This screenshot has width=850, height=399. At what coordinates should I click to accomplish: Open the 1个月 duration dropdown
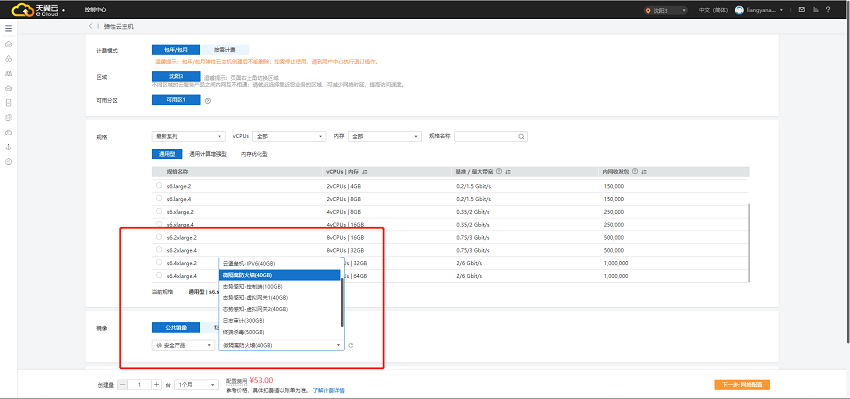click(x=196, y=384)
